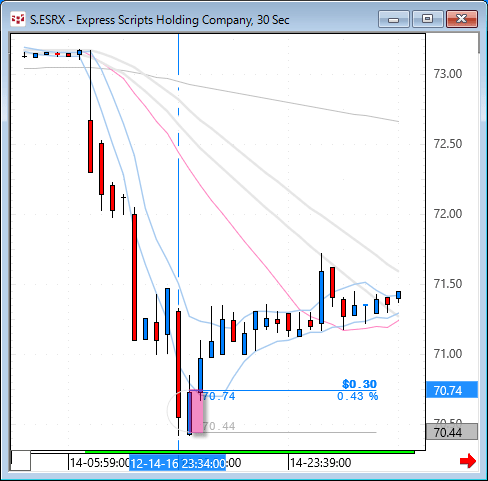488x481 pixels.
Task: Click the 70.74 blue price label on axis
Action: [452, 390]
